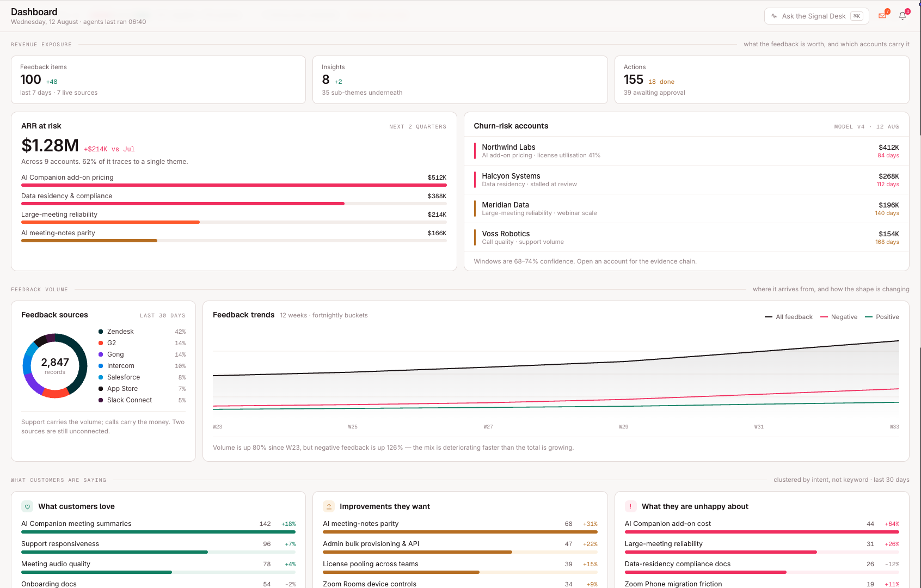Image resolution: width=921 pixels, height=588 pixels.
Task: Toggle the All feedback line in chart legend
Action: coord(789,317)
